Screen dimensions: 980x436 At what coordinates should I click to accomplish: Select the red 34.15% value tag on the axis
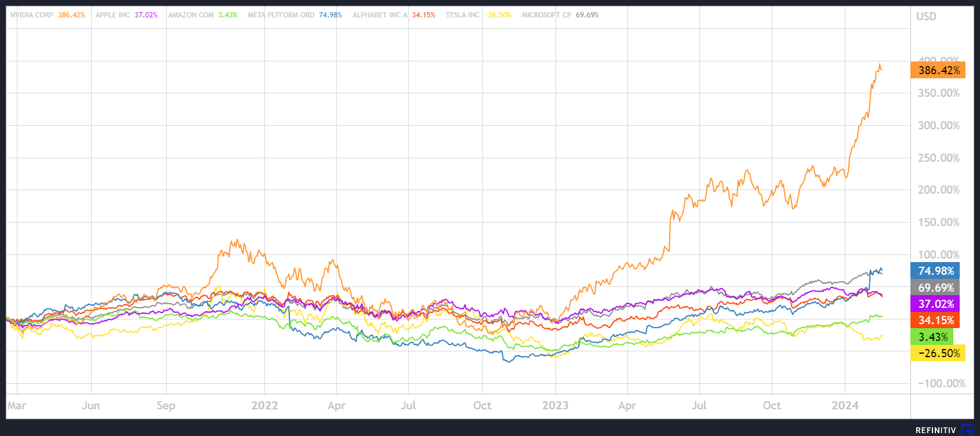[x=935, y=320]
